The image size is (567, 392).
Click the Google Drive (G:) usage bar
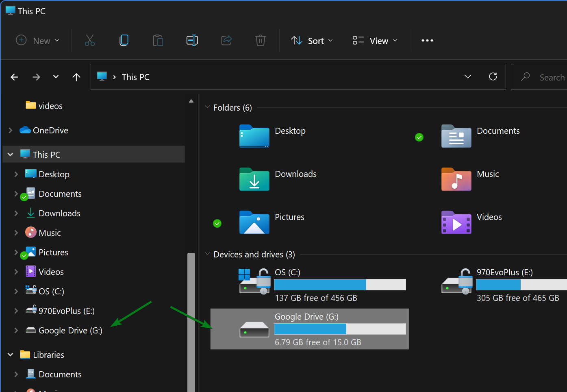[340, 329]
